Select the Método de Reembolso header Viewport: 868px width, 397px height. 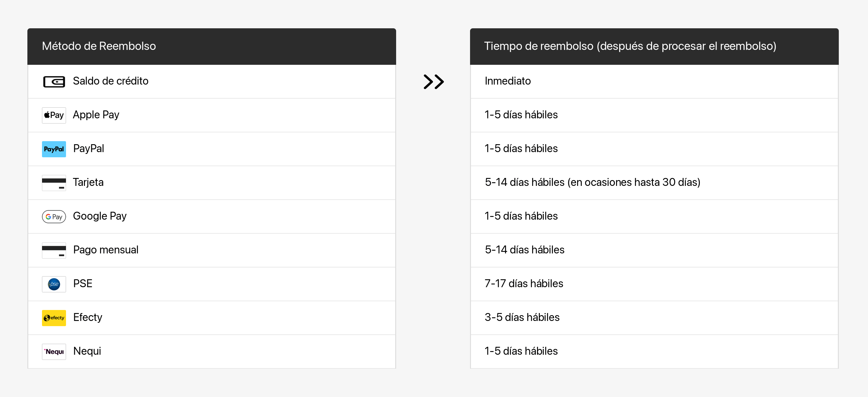[x=99, y=46]
